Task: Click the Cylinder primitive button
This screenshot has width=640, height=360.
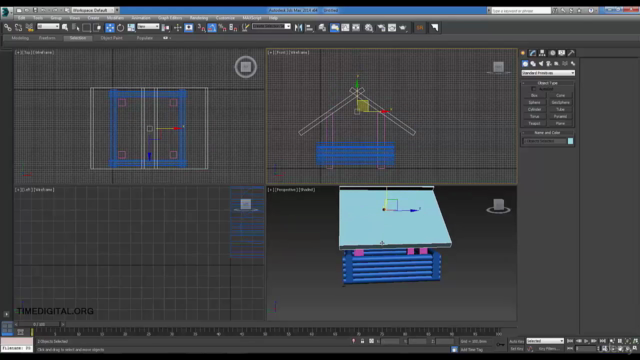Action: point(534,109)
